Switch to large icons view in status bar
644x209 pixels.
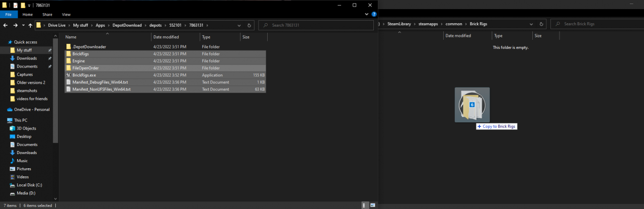373,205
